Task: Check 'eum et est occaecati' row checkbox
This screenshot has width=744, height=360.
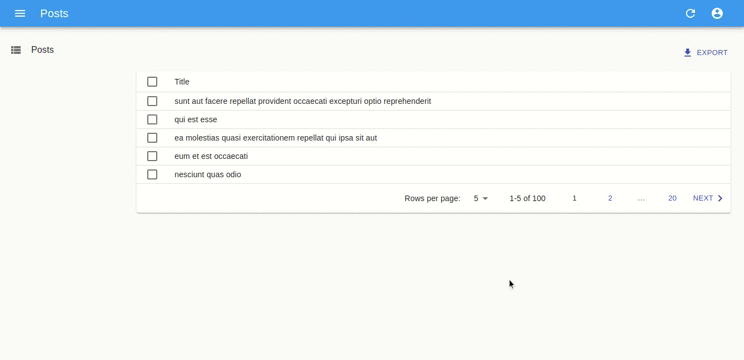Action: 152,156
